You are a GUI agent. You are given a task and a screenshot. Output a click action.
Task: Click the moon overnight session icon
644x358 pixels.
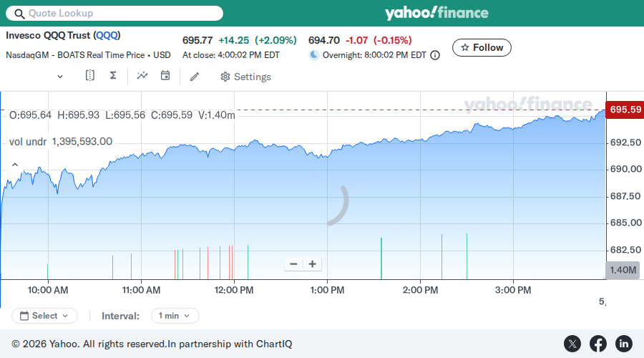[314, 55]
